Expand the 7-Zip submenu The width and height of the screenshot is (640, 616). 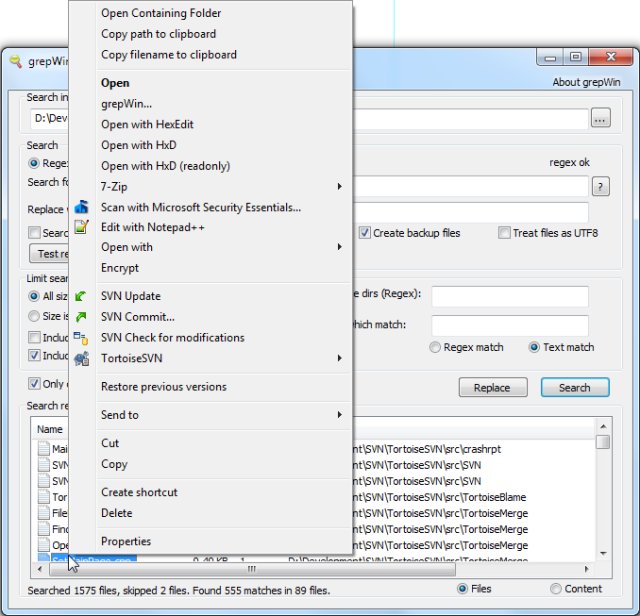224,187
